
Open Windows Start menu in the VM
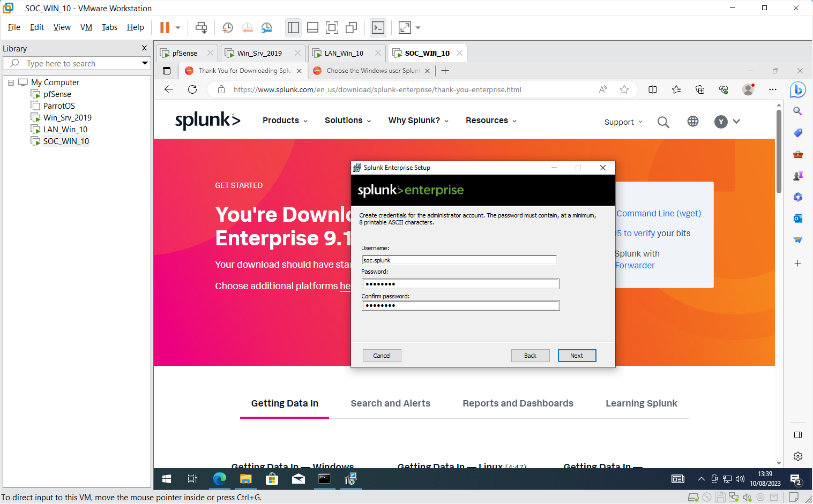(167, 479)
